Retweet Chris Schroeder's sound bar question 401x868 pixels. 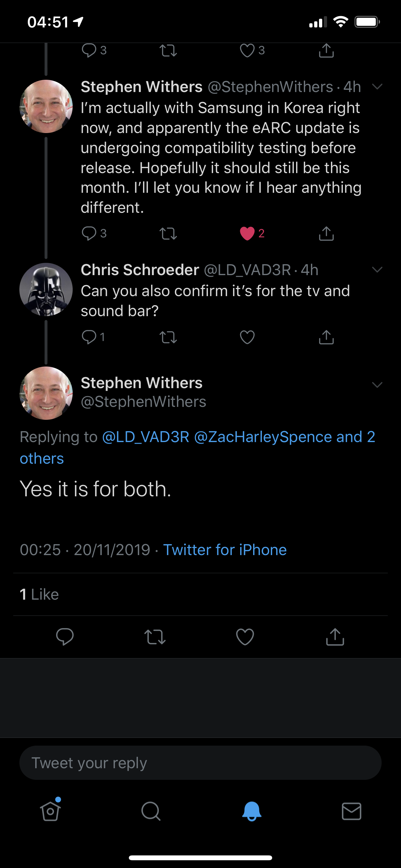click(x=168, y=337)
